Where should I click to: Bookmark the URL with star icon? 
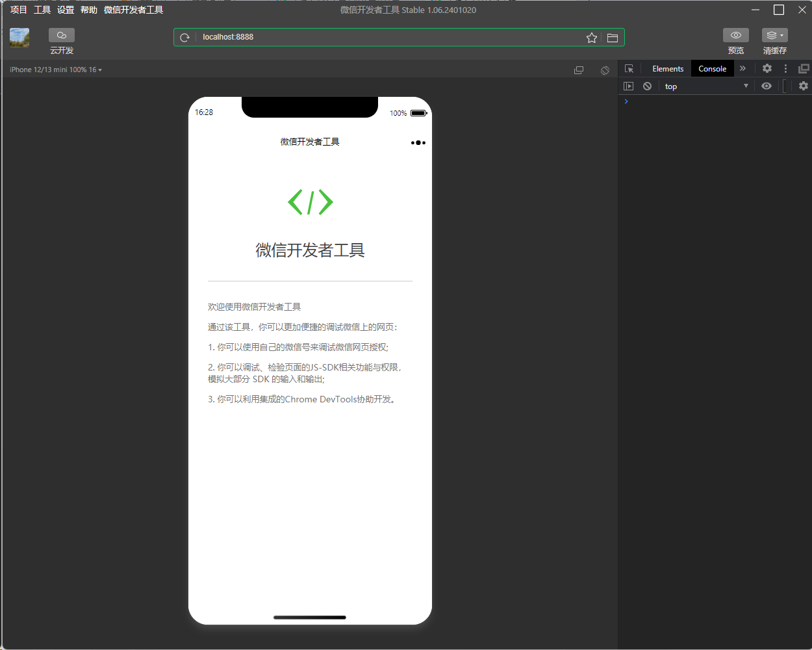[592, 38]
